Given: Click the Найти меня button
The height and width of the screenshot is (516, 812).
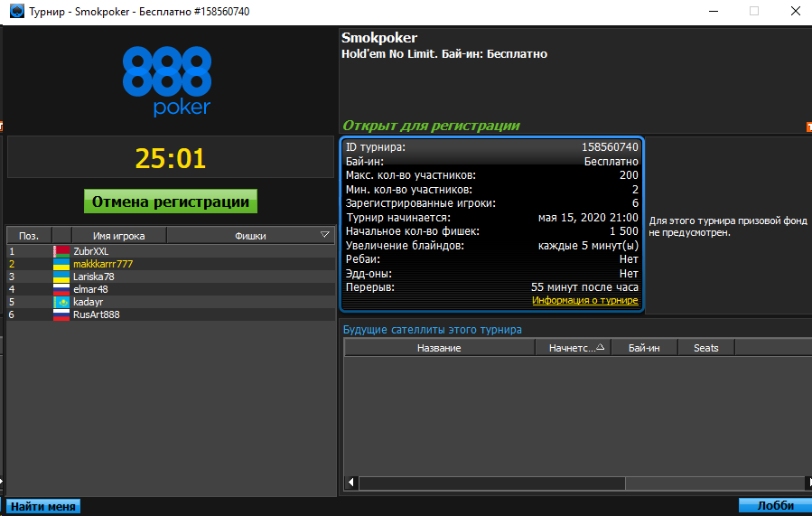Looking at the screenshot, I should tap(43, 506).
